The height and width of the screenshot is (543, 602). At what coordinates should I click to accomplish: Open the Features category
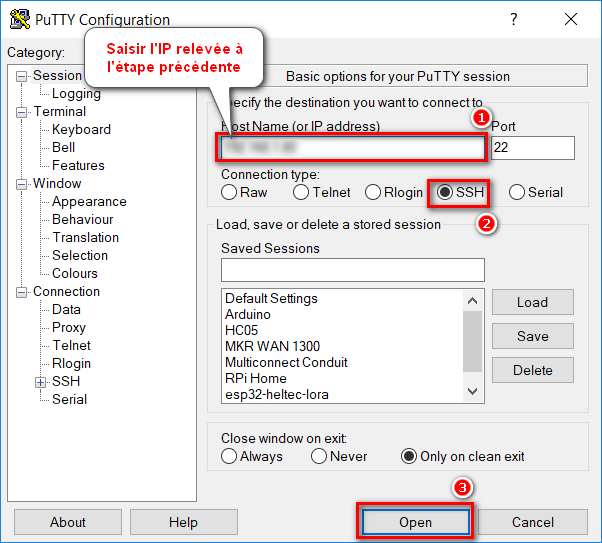point(78,166)
